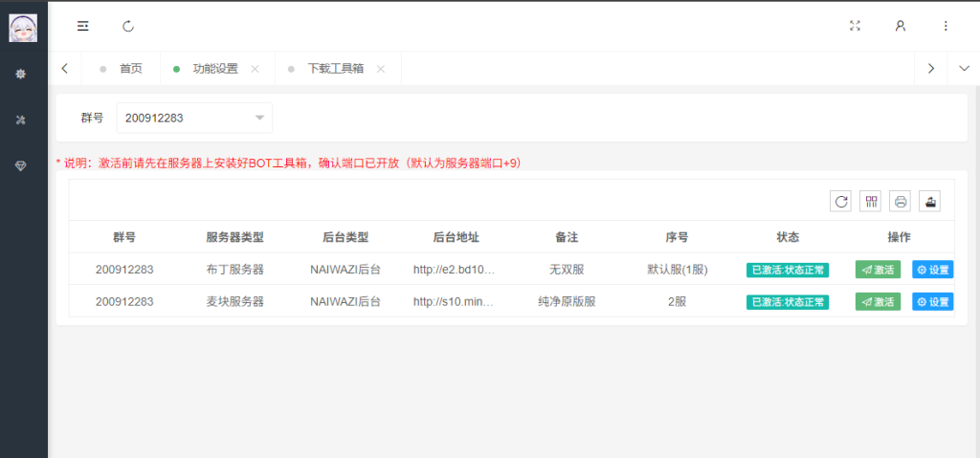Close the 功能设置 tab
The width and height of the screenshot is (980, 458).
pyautogui.click(x=255, y=69)
